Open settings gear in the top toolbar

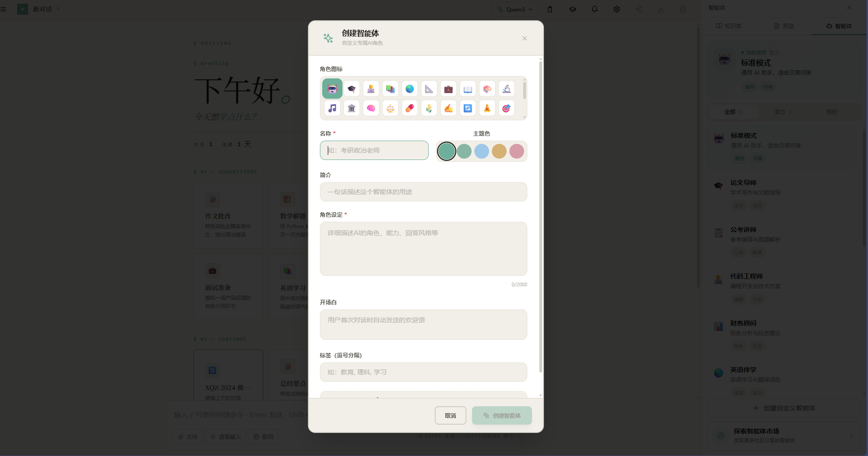coord(617,9)
